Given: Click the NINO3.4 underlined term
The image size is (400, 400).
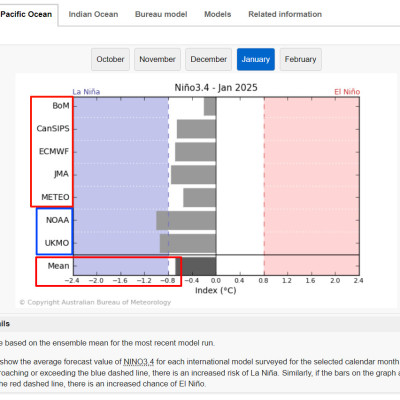Looking at the screenshot, I should [139, 362].
